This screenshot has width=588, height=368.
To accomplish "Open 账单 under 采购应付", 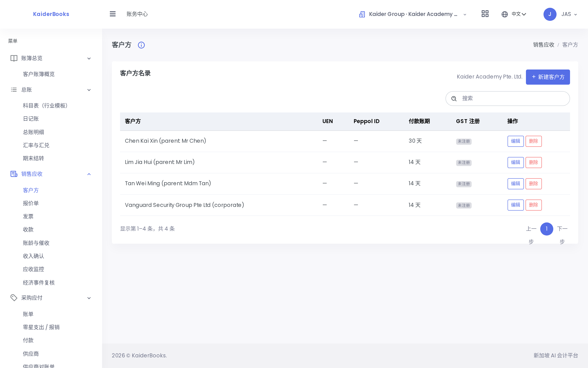I will pos(28,314).
